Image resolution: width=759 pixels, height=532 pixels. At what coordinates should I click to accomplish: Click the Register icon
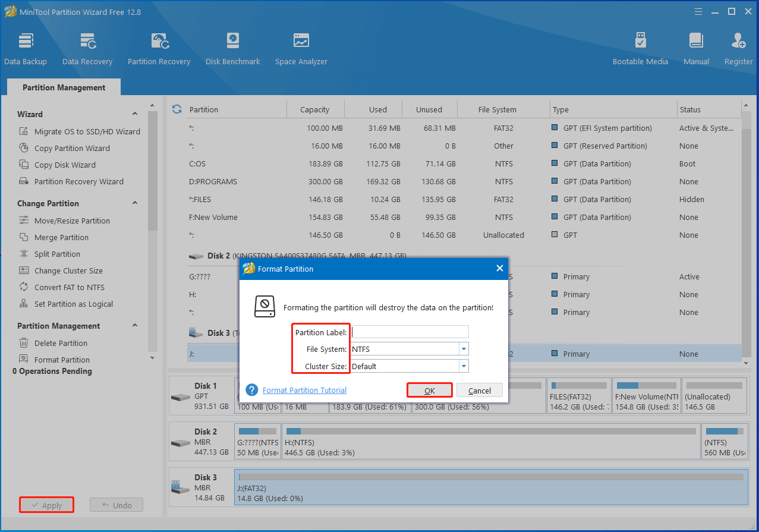738,49
